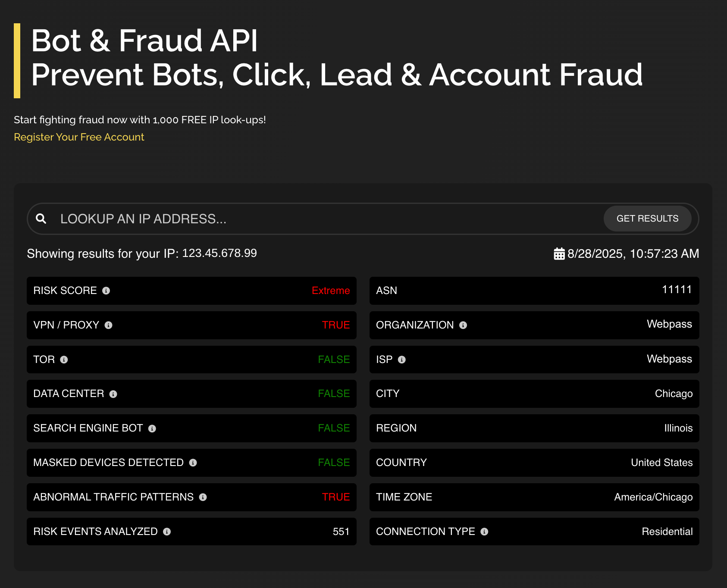Click the Organization info icon
This screenshot has height=588, width=727.
(463, 325)
